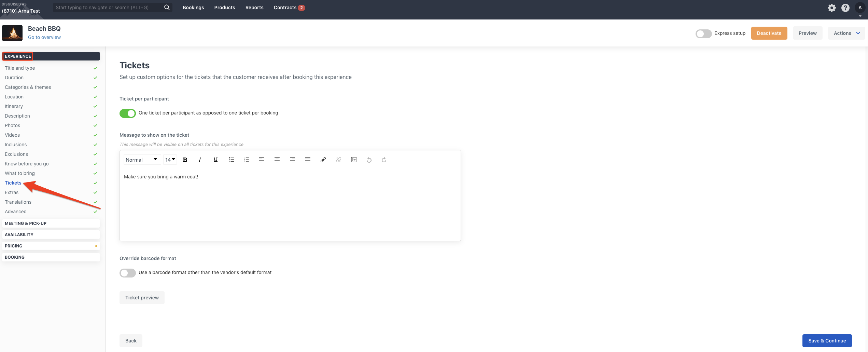Click the Deactivate button
868x352 pixels.
pyautogui.click(x=769, y=33)
